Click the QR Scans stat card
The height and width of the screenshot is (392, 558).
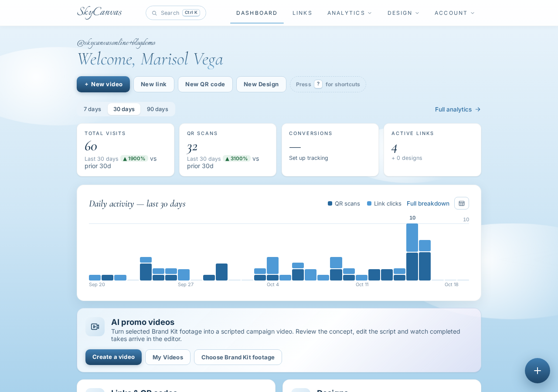228,150
